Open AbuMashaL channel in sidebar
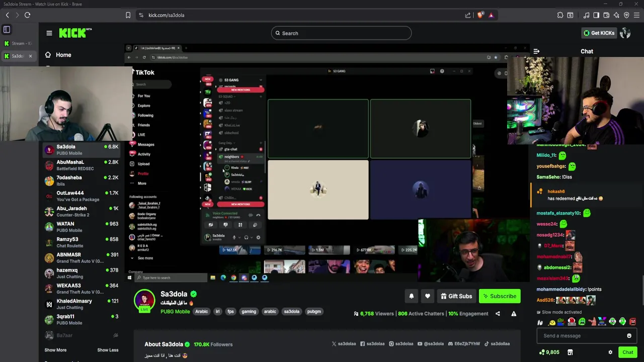Viewport: 644px width, 362px height. (x=82, y=165)
